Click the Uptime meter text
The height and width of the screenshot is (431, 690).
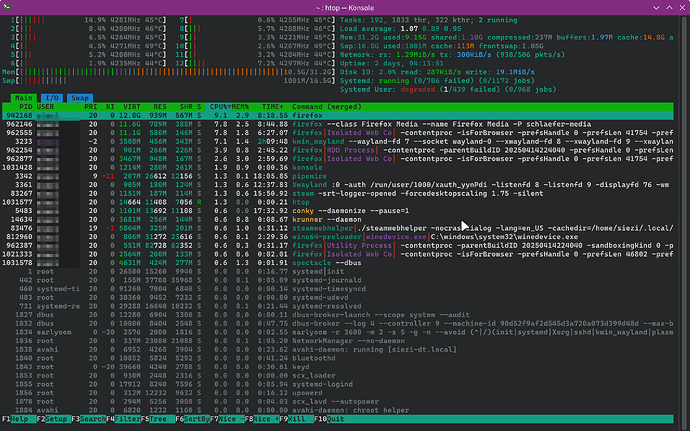(x=392, y=63)
